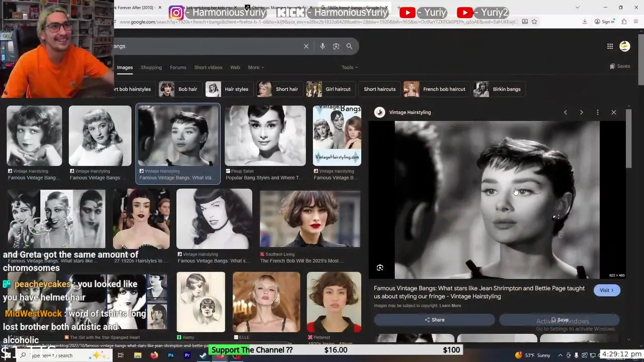This screenshot has height=362, width=644.
Task: Open Steam from the taskbar
Action: tap(203, 355)
